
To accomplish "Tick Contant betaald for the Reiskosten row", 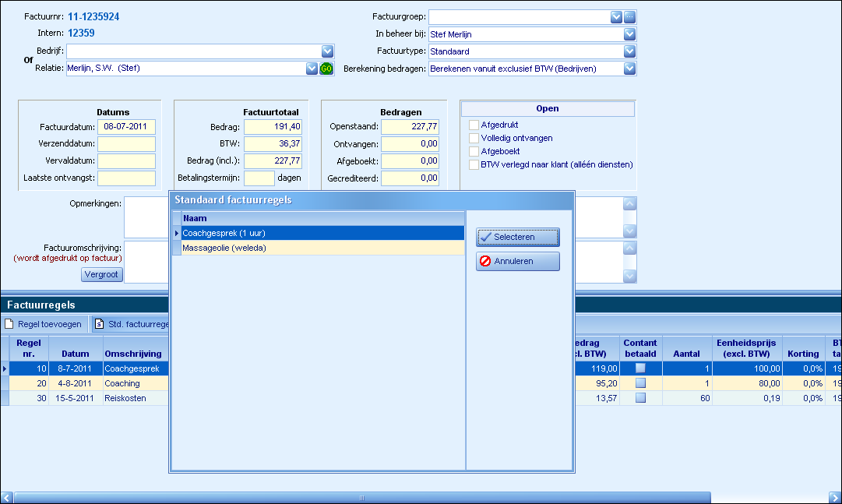I will tap(640, 397).
